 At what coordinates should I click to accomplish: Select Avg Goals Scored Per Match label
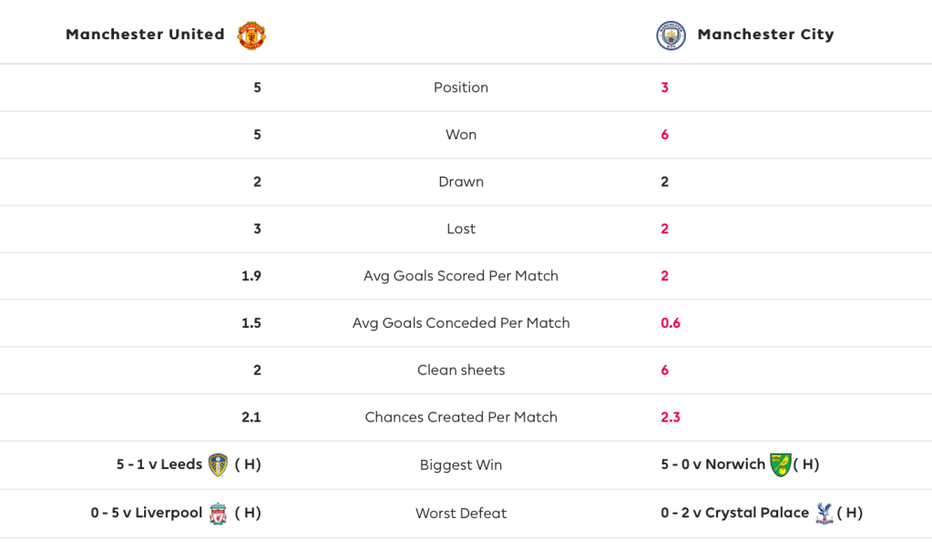[x=461, y=276]
